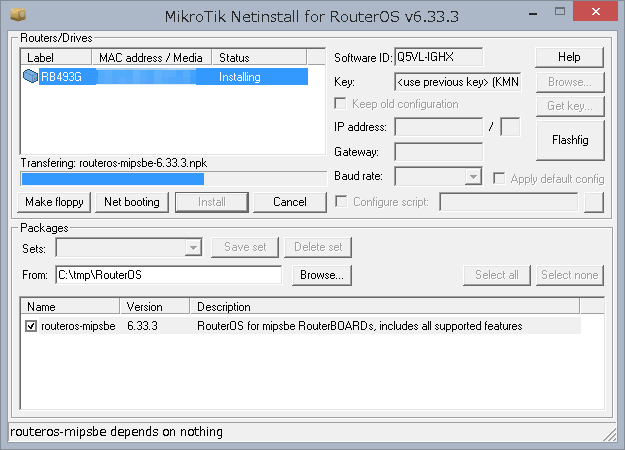Screen dimensions: 625x450
Task: Click the Version column header
Action: click(x=155, y=307)
